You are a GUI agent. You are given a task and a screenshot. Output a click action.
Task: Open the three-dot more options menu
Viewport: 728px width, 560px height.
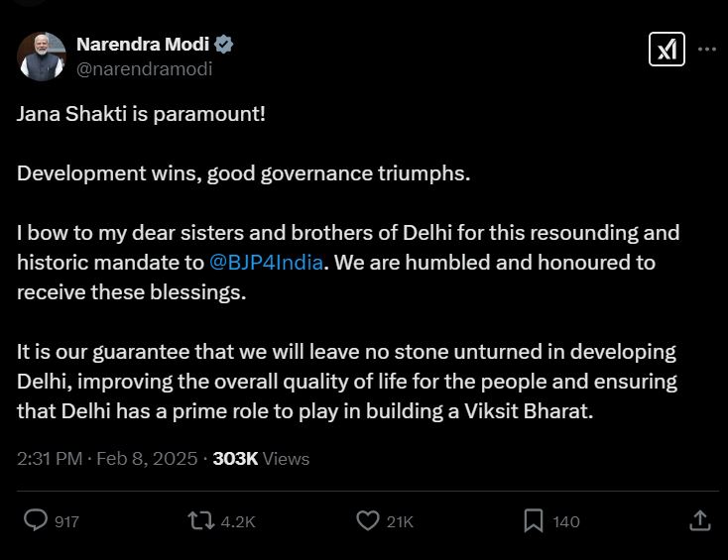(x=706, y=49)
